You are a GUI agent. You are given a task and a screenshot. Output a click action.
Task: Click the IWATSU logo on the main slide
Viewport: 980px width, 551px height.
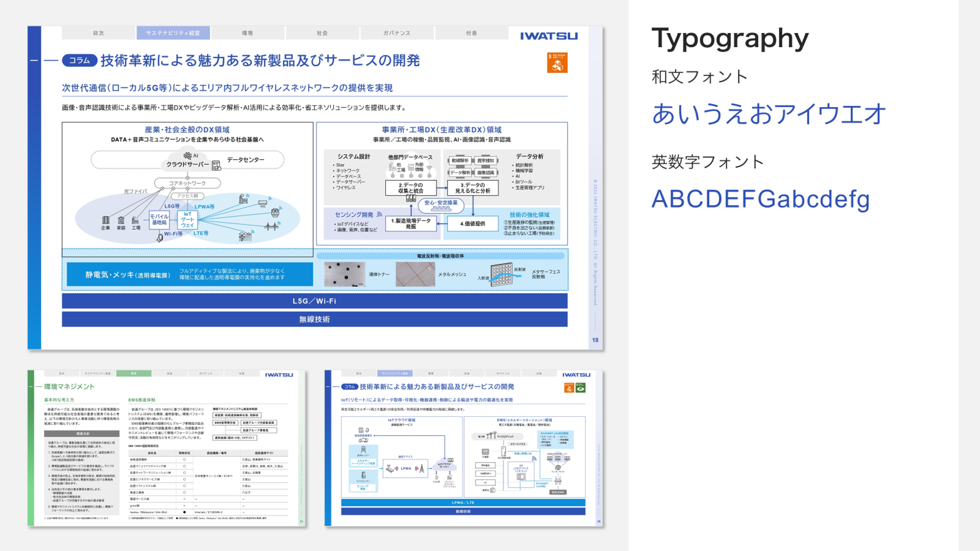tap(549, 36)
